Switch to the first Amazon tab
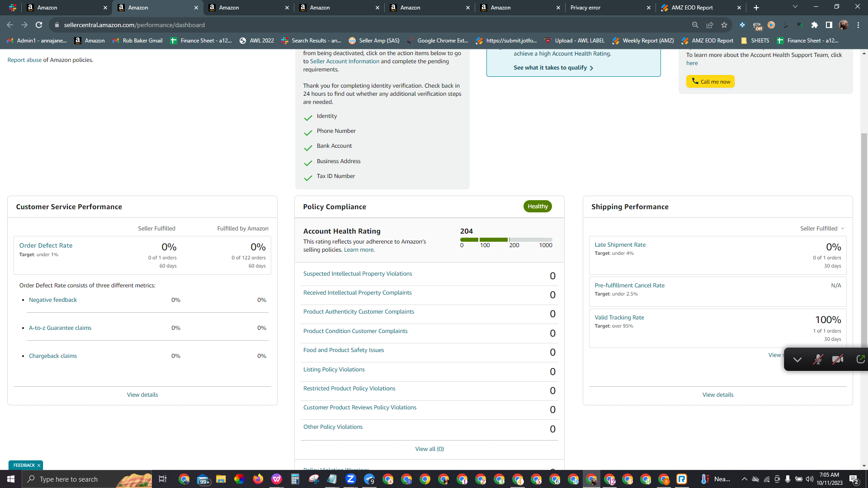The width and height of the screenshot is (868, 488). coord(66,8)
